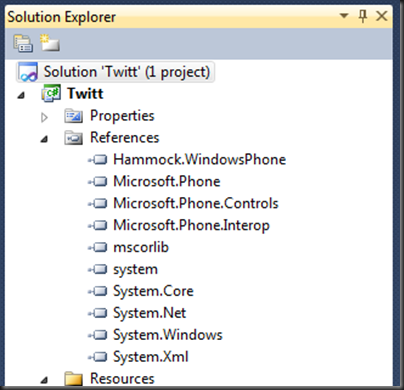Toggle auto-hide pin of Solution Explorer

(363, 16)
